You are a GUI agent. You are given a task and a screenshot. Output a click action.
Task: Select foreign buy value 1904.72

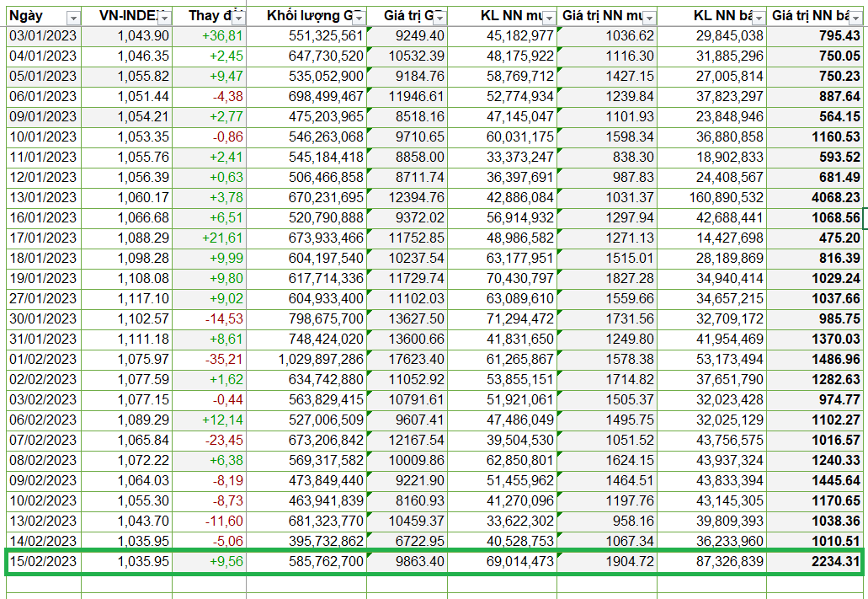607,562
